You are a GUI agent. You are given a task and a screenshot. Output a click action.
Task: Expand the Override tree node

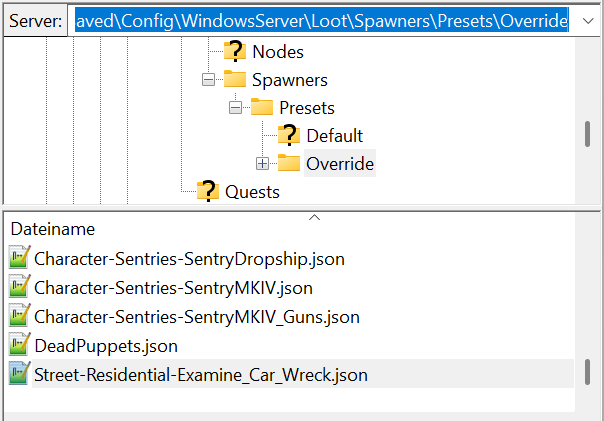click(262, 163)
